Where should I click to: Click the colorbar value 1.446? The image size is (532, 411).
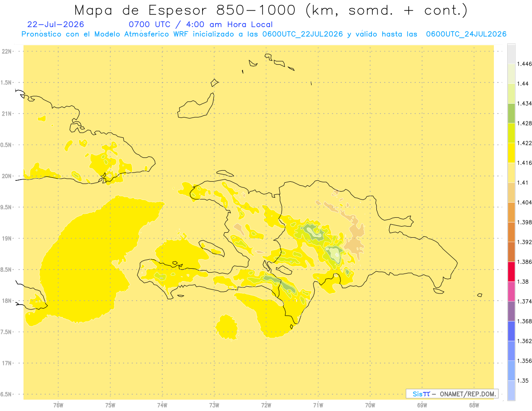pos(524,64)
